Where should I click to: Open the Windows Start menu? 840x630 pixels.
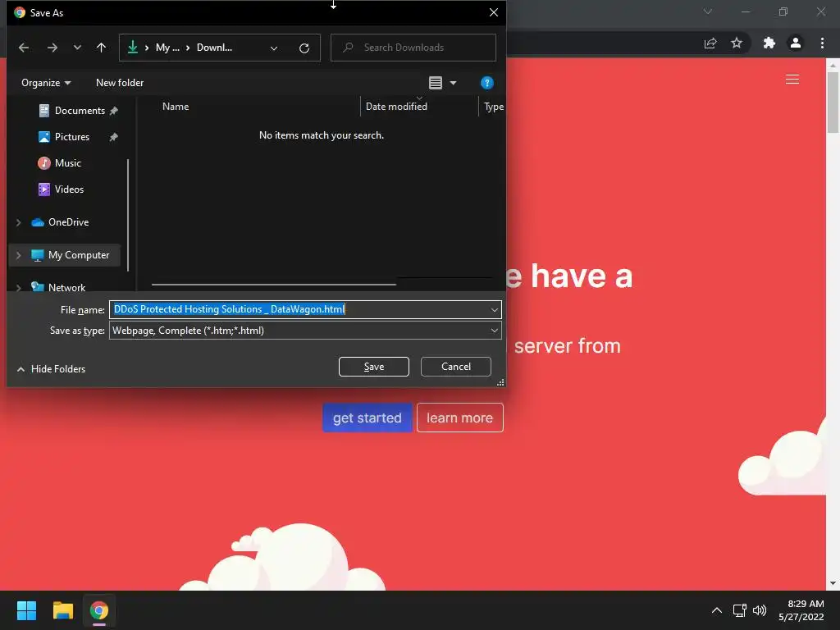tap(26, 610)
